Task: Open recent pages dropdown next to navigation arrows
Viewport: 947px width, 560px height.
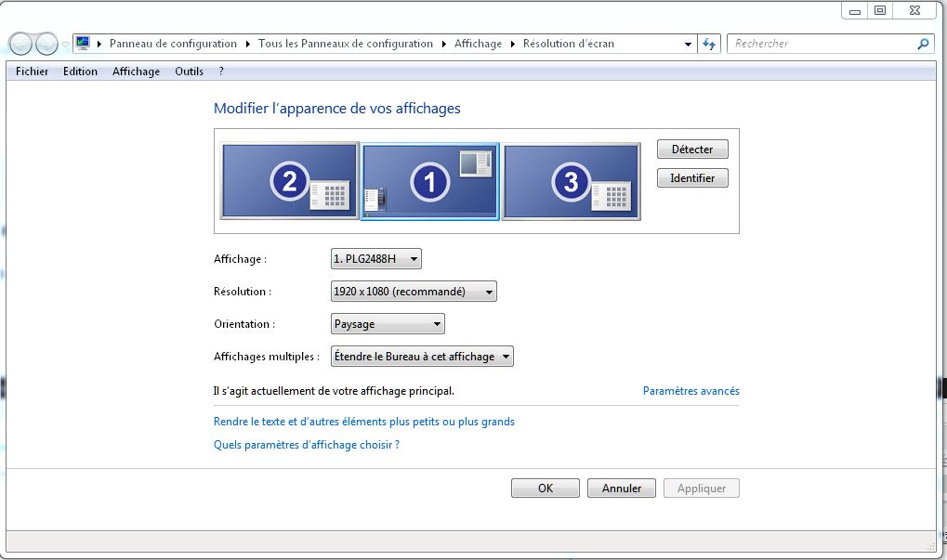Action: click(x=65, y=44)
